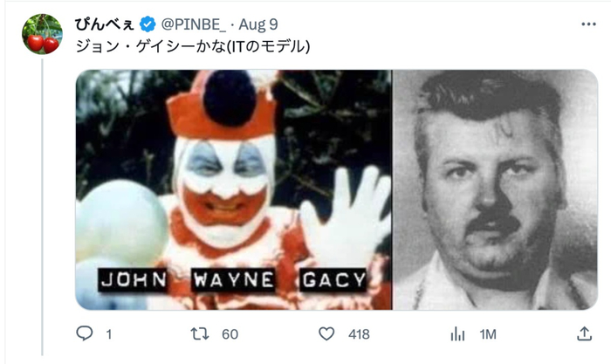Click the reply count 1
This screenshot has height=364, width=611.
pos(108,334)
